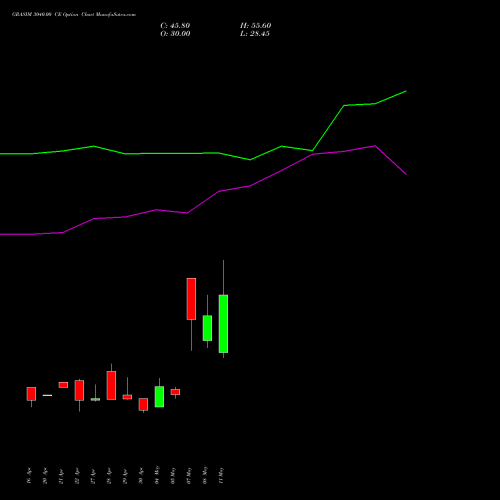
Task: Select the 04 May date label
Action: click(x=157, y=475)
